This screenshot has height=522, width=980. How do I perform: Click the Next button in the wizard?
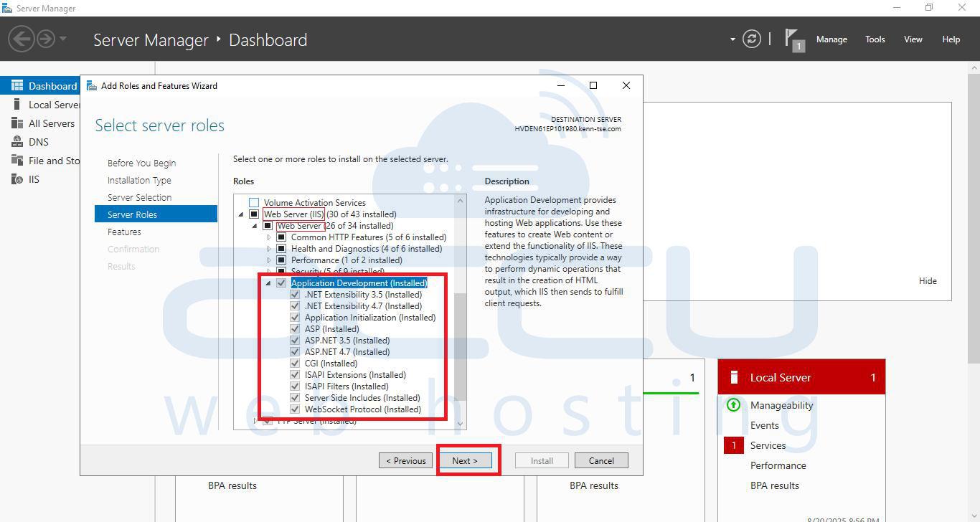466,460
